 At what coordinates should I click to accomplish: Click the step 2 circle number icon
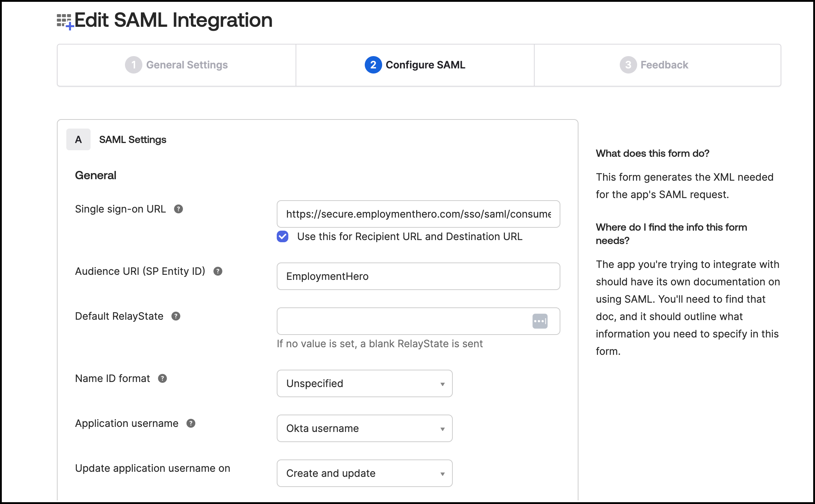coord(373,65)
